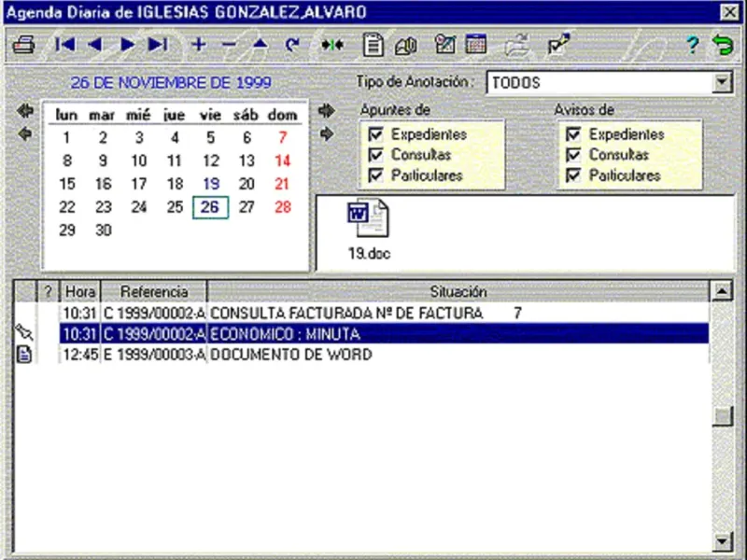747x560 pixels.
Task: Open help with the question mark icon
Action: pos(692,45)
